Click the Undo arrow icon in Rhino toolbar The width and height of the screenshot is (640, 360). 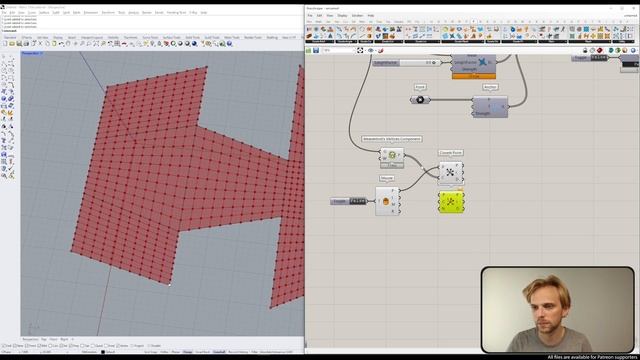point(61,43)
